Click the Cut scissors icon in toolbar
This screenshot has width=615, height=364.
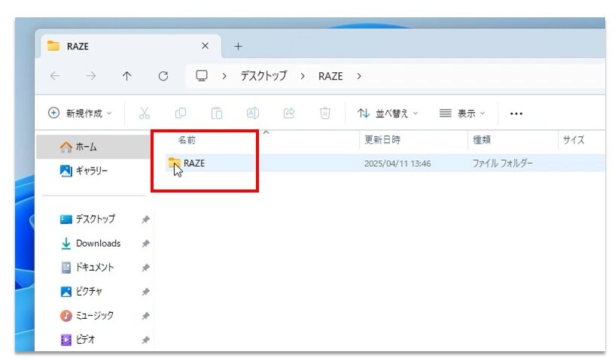(145, 113)
